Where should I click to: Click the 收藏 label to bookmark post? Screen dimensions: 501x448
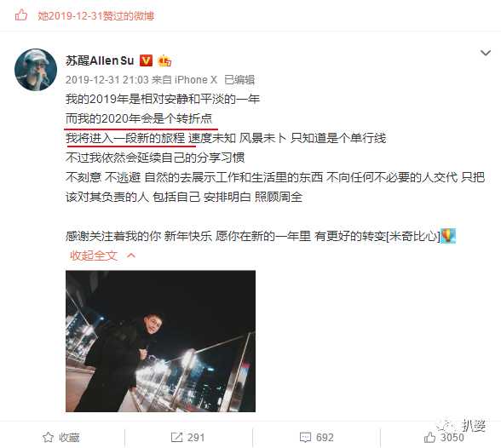pyautogui.click(x=69, y=437)
